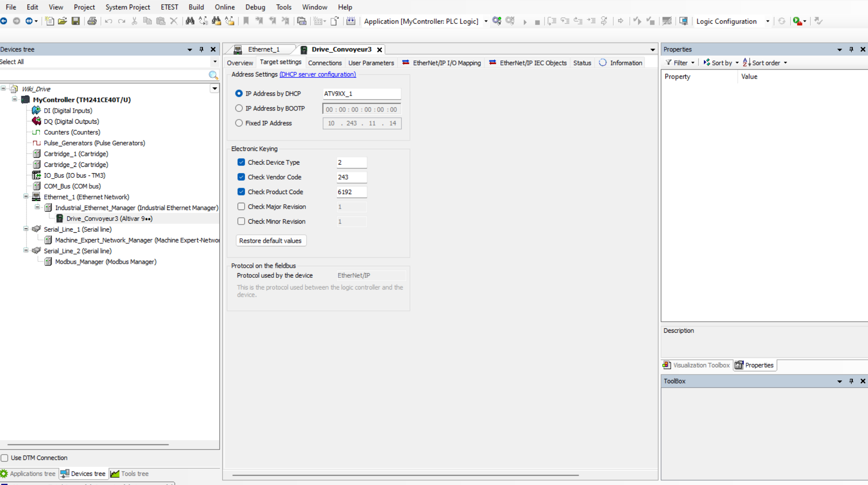
Task: Select the Fixed IP Address radio button
Action: coord(239,123)
